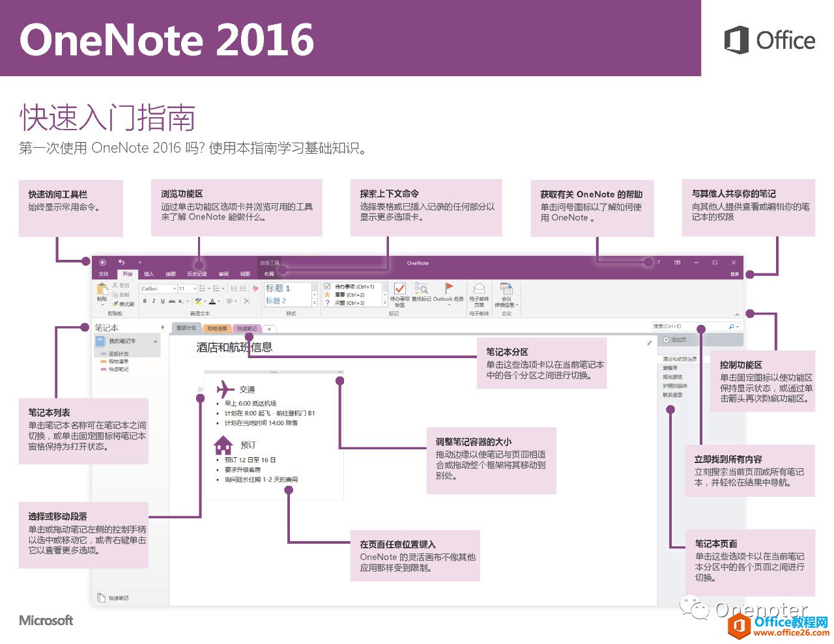Select the 格式刷 (Format Painter) tool
834x644 pixels.
click(123, 303)
